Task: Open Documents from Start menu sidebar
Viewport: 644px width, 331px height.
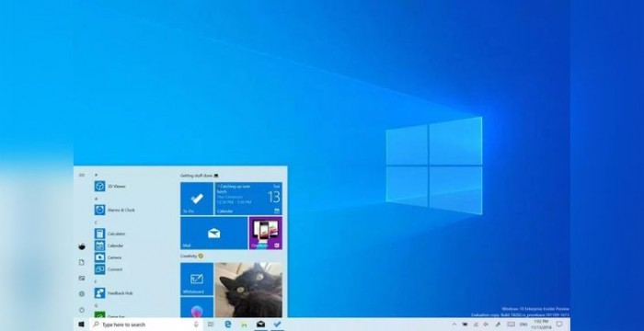Action: pos(82,262)
